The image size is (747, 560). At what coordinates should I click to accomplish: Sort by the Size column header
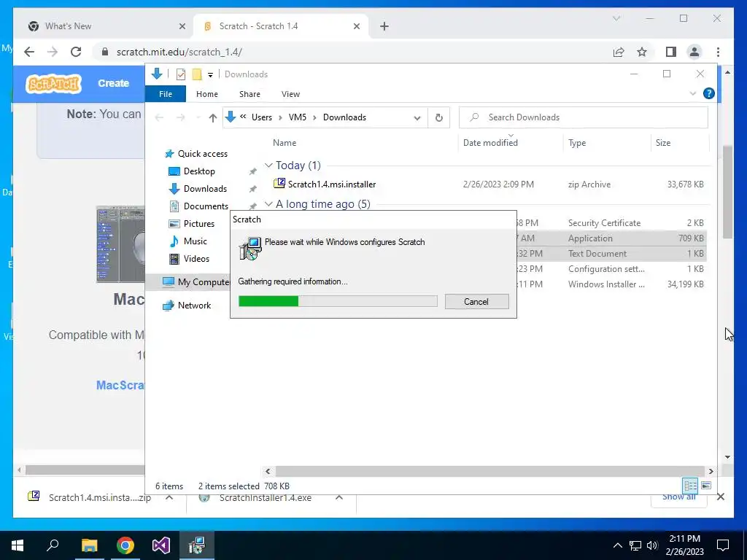(x=662, y=143)
